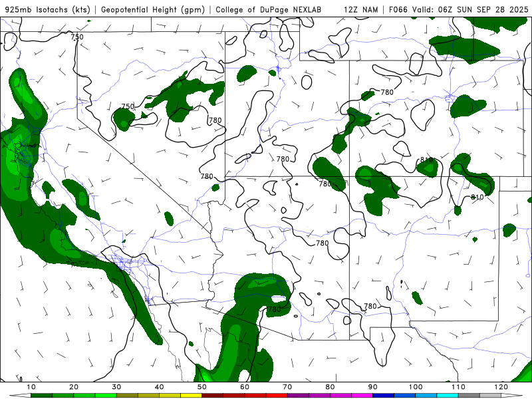532x399 pixels.
Task: Click the legend number '30'
Action: pos(116,387)
